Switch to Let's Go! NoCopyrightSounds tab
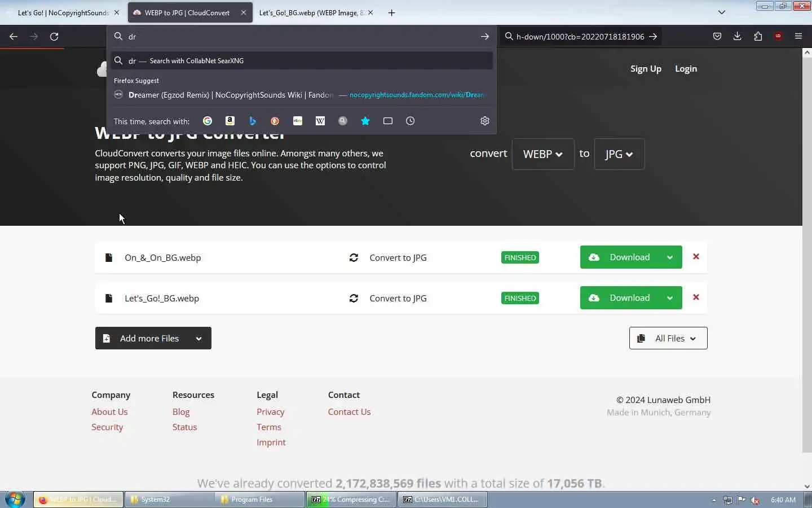The width and height of the screenshot is (812, 508). [x=62, y=12]
